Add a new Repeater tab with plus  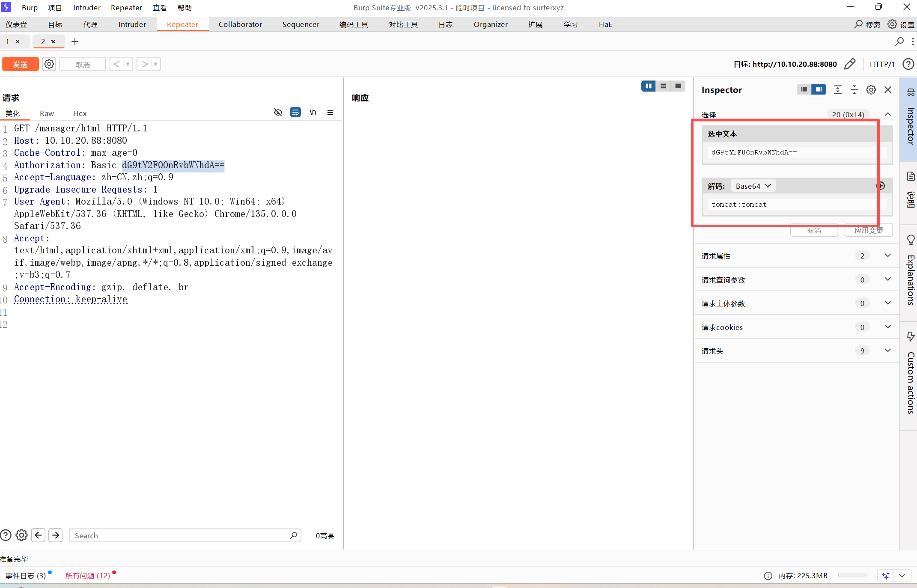(x=75, y=42)
